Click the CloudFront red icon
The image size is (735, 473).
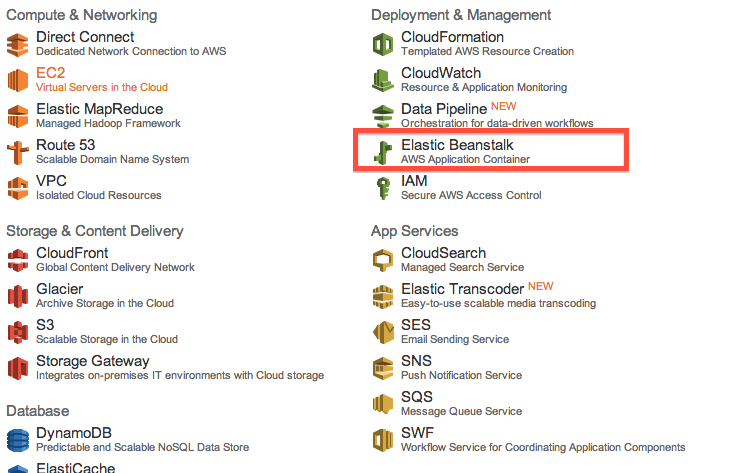point(18,260)
